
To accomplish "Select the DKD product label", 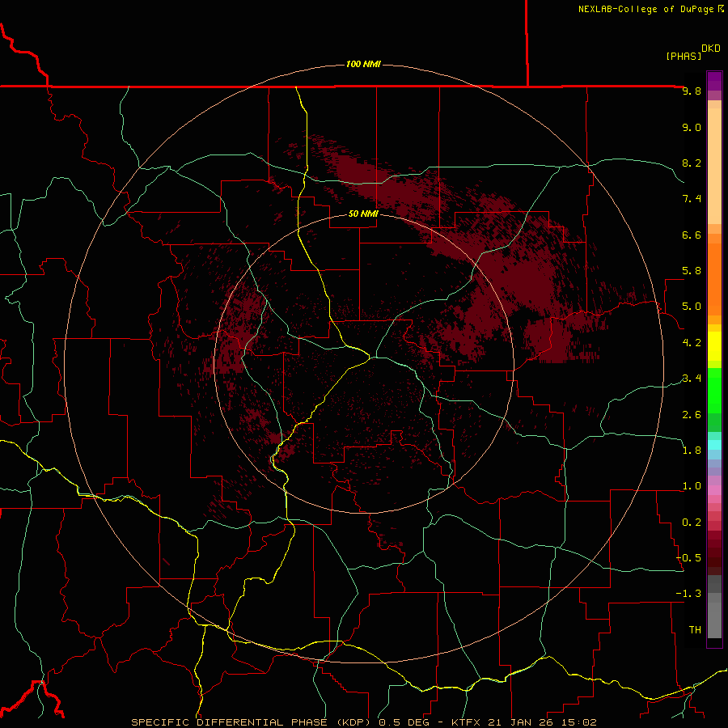I will (710, 49).
